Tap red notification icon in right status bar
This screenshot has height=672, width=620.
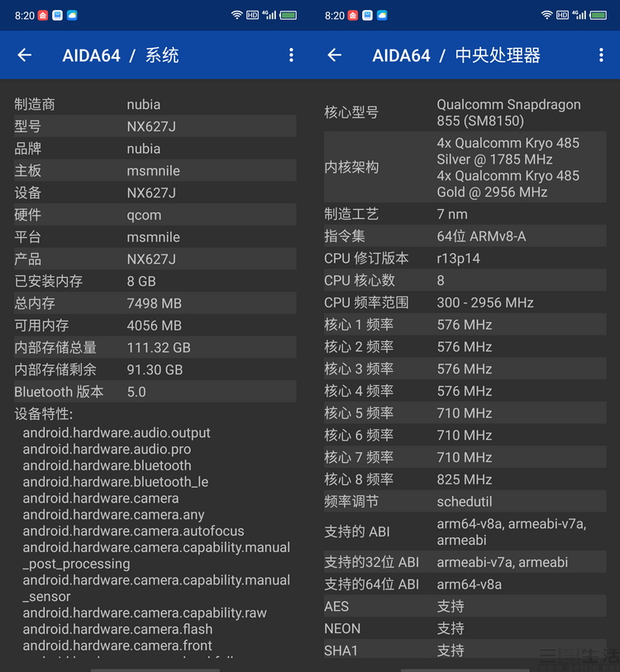point(353,16)
